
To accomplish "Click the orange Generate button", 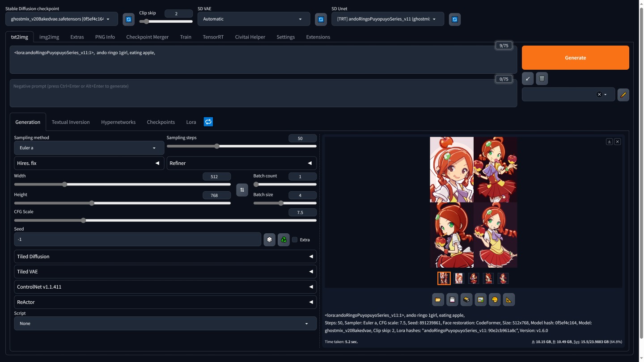I will [x=575, y=58].
